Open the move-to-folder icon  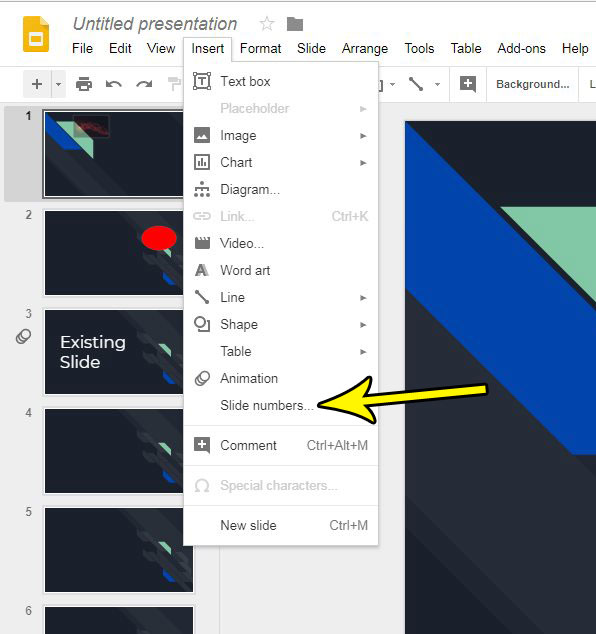295,24
